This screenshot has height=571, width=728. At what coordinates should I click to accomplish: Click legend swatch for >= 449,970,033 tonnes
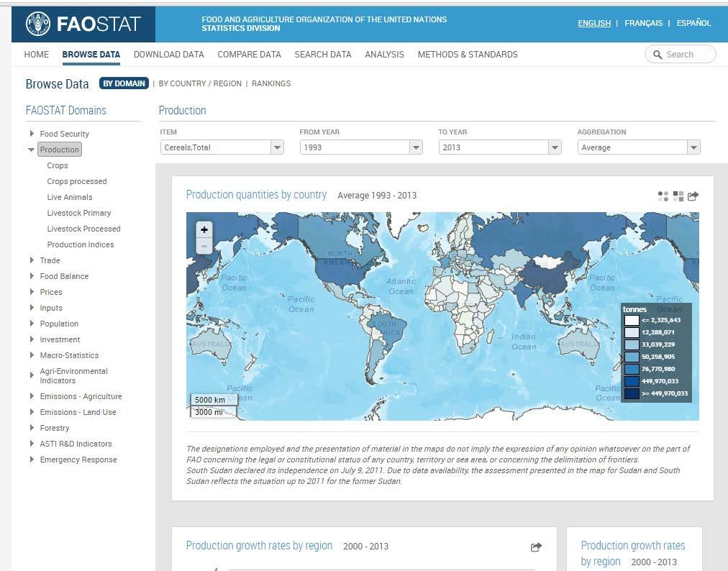point(632,393)
